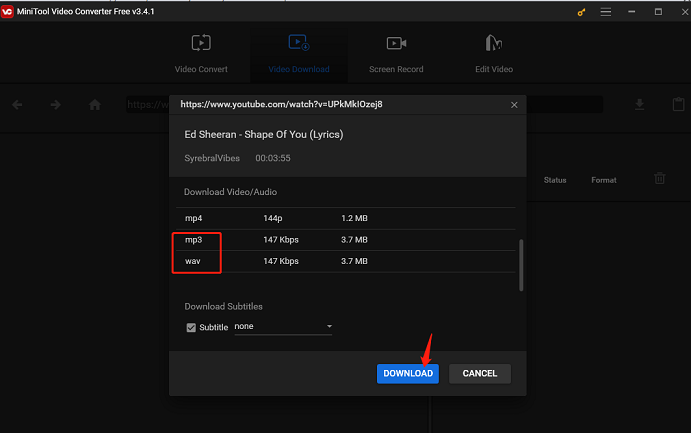Select the mp4 144p format row
The height and width of the screenshot is (433, 691).
(x=345, y=218)
